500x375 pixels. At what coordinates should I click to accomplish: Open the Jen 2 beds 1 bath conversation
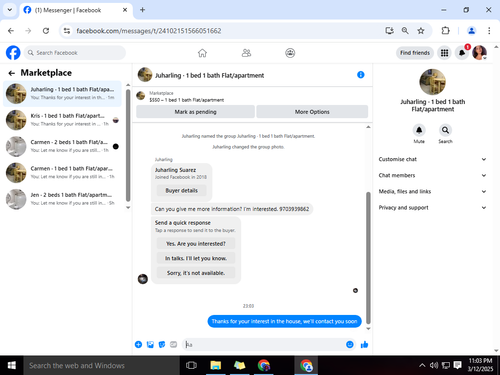pos(62,199)
